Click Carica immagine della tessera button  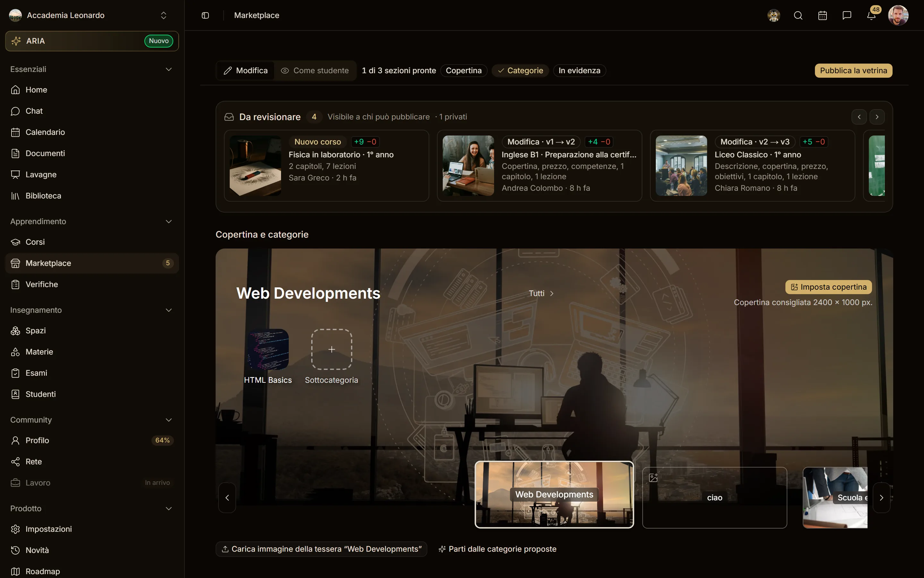click(321, 549)
